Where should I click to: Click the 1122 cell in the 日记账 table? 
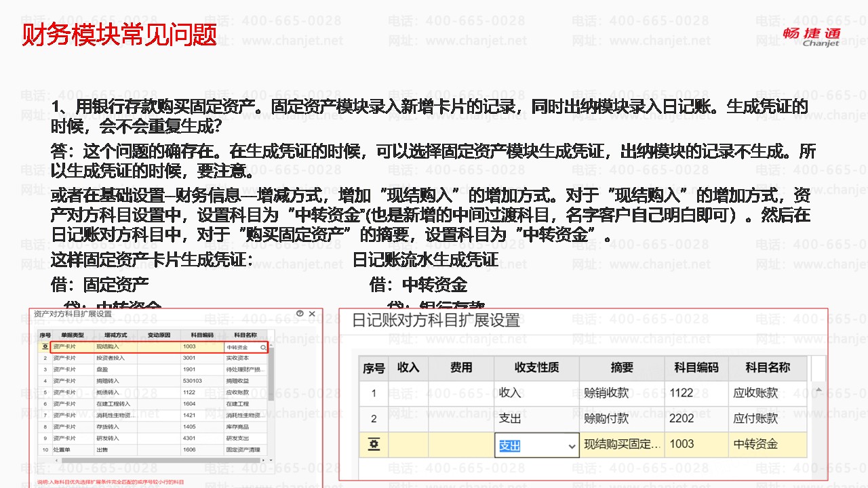(696, 393)
